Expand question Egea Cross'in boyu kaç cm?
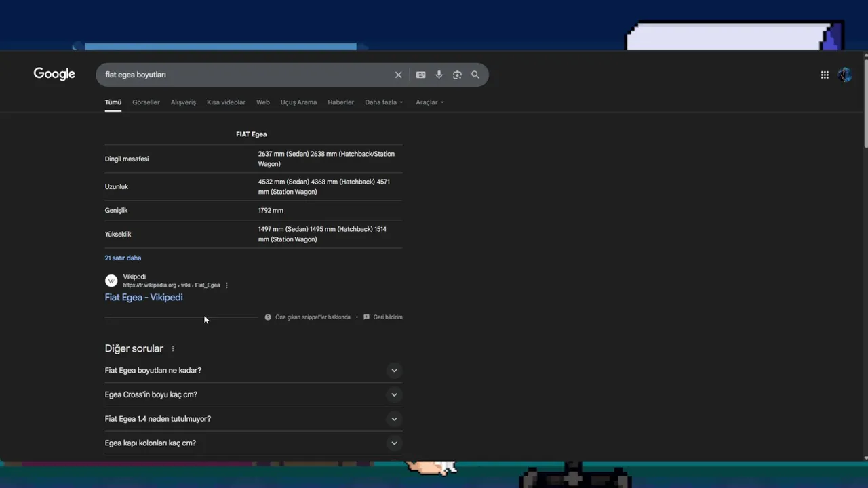 click(254, 394)
